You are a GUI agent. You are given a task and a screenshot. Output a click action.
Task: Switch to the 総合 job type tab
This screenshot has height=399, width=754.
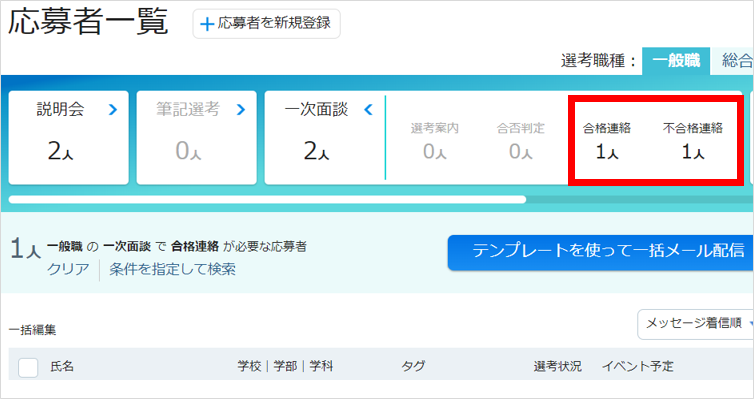tap(733, 61)
